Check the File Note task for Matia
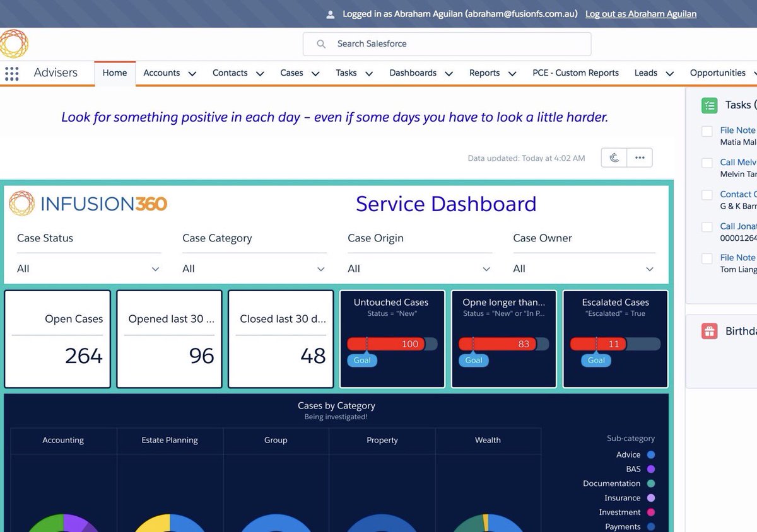The height and width of the screenshot is (532, 757). [707, 131]
